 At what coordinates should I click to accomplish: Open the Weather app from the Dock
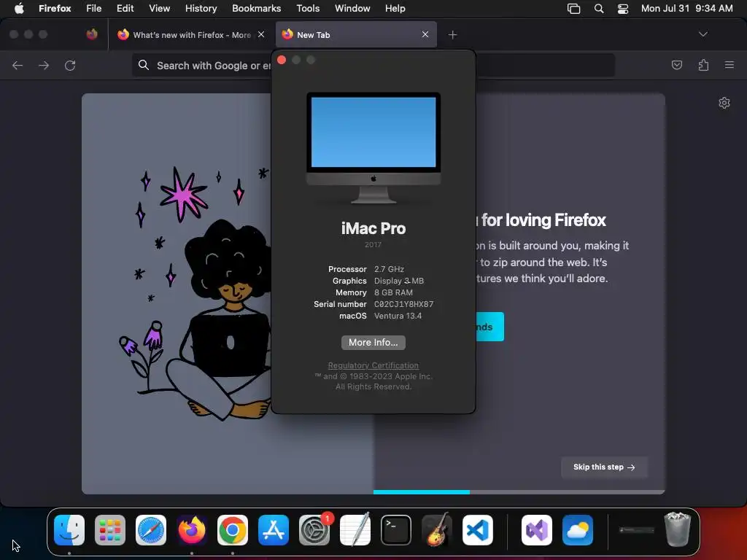[x=578, y=530]
